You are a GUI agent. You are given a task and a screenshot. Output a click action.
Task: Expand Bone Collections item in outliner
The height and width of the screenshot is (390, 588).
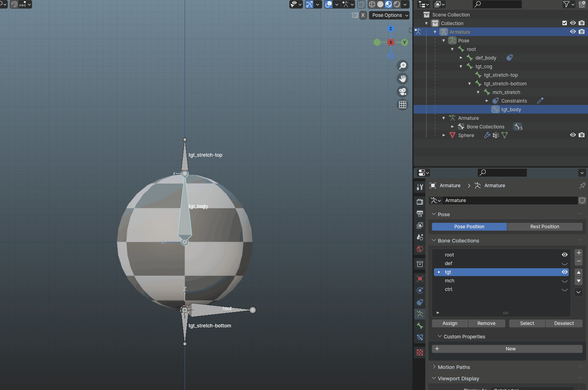(x=452, y=127)
